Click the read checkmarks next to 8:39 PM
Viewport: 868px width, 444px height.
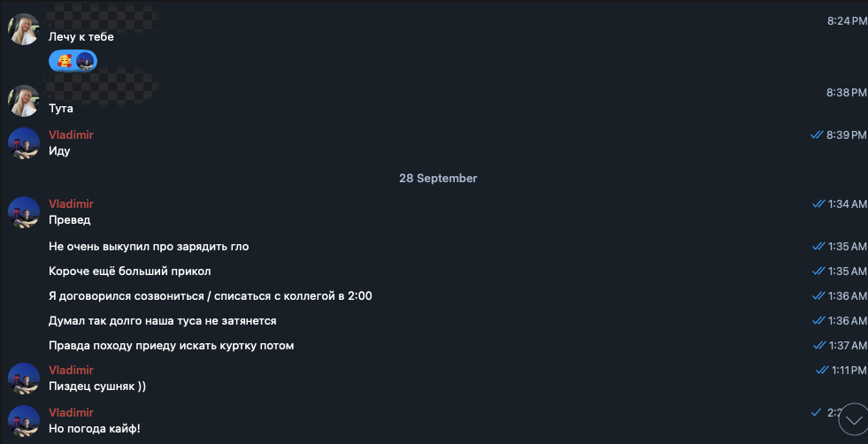click(817, 135)
